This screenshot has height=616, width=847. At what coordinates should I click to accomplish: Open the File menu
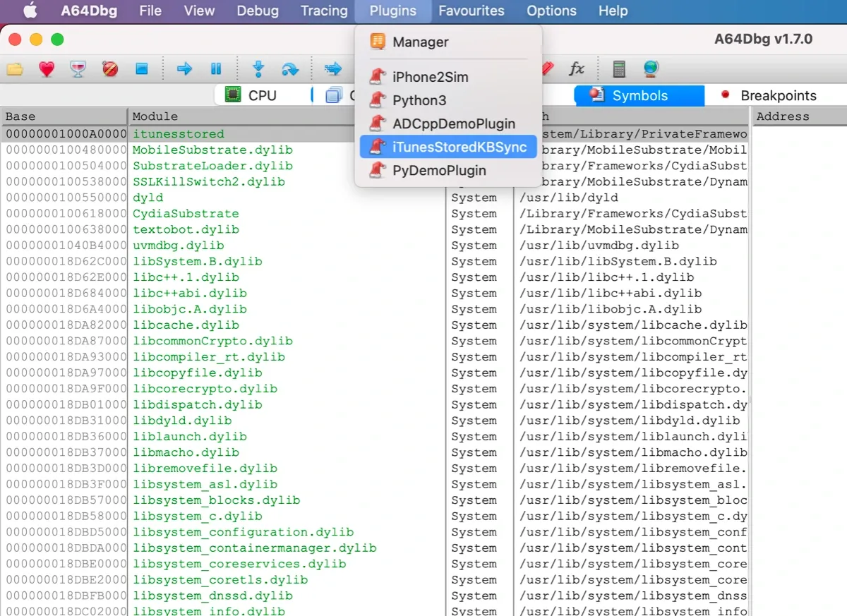coord(150,11)
